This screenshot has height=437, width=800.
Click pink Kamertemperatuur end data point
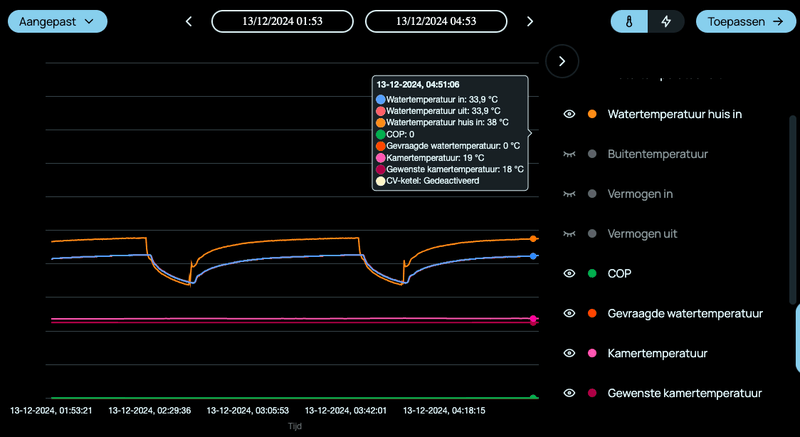pos(533,319)
